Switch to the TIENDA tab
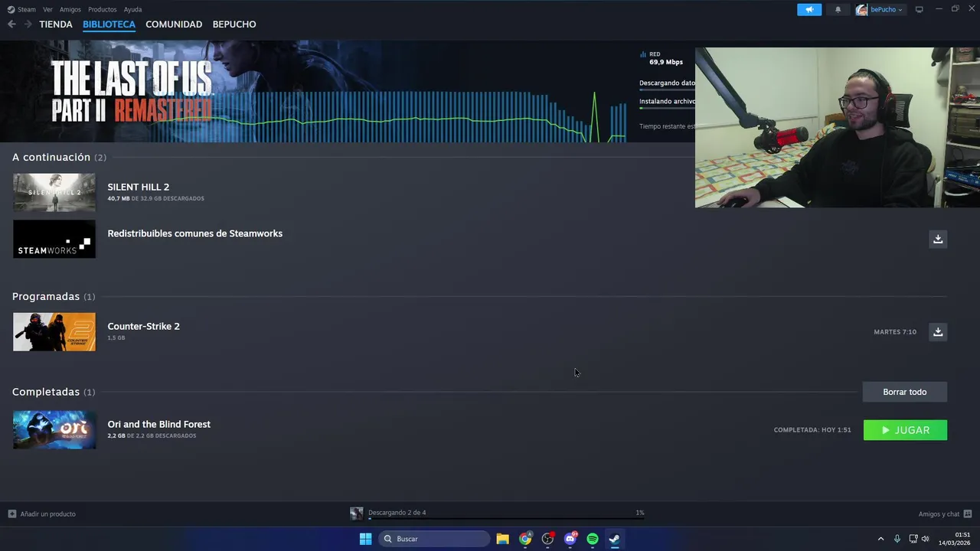Image resolution: width=980 pixels, height=551 pixels. (56, 24)
